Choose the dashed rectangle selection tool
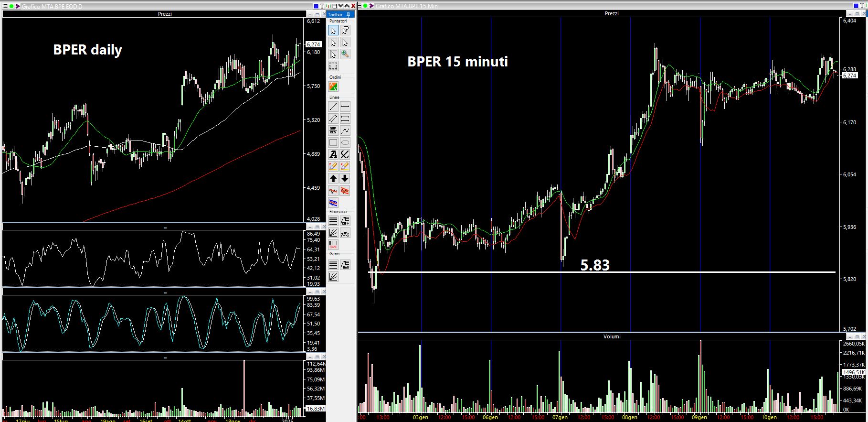This screenshot has height=422, width=868. [x=333, y=66]
